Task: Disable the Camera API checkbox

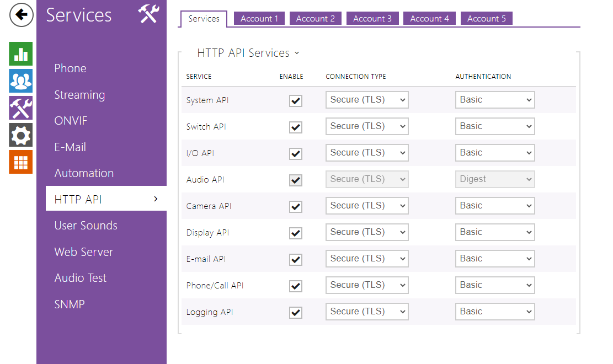Action: pos(296,207)
